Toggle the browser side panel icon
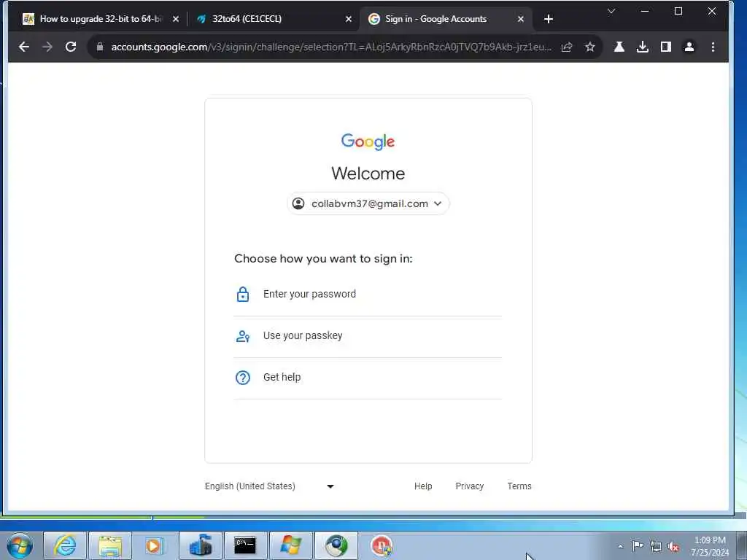Viewport: 747px width, 560px height. point(665,47)
